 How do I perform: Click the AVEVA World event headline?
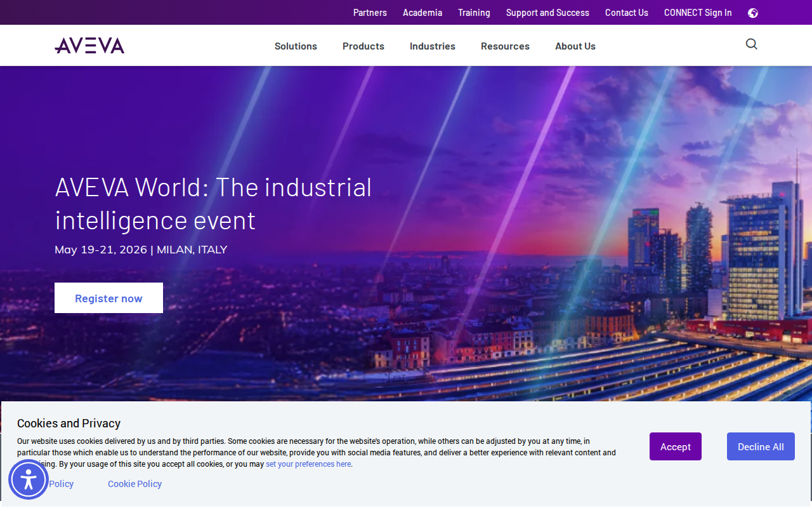213,204
